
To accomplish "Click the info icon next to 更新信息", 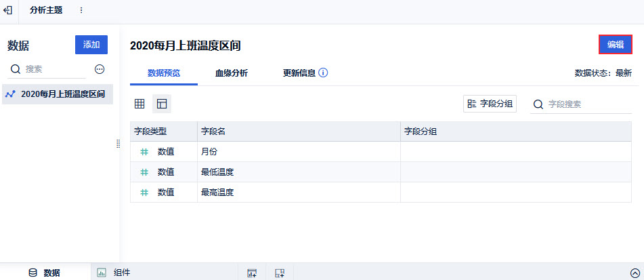I will [x=323, y=73].
